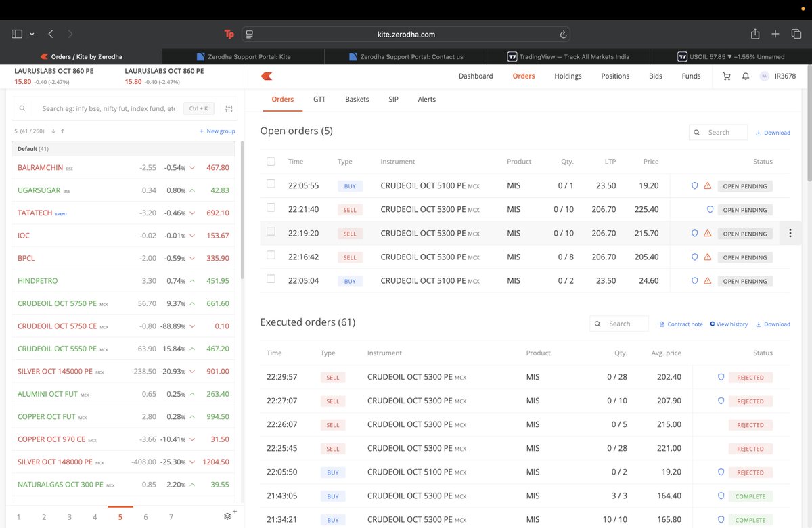Go to Holdings page

[568, 76]
